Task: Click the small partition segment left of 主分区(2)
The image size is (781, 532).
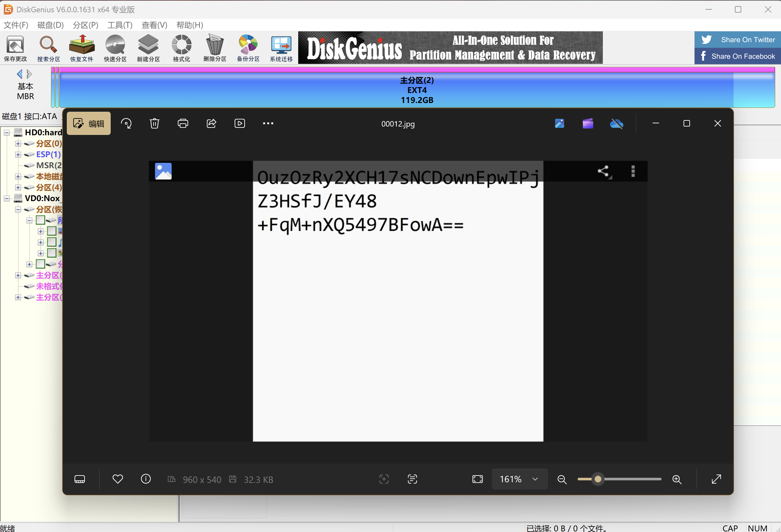Action: 57,87
